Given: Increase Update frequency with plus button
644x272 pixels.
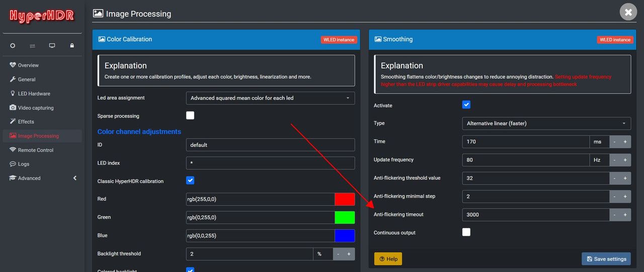Looking at the screenshot, I should click(x=625, y=160).
